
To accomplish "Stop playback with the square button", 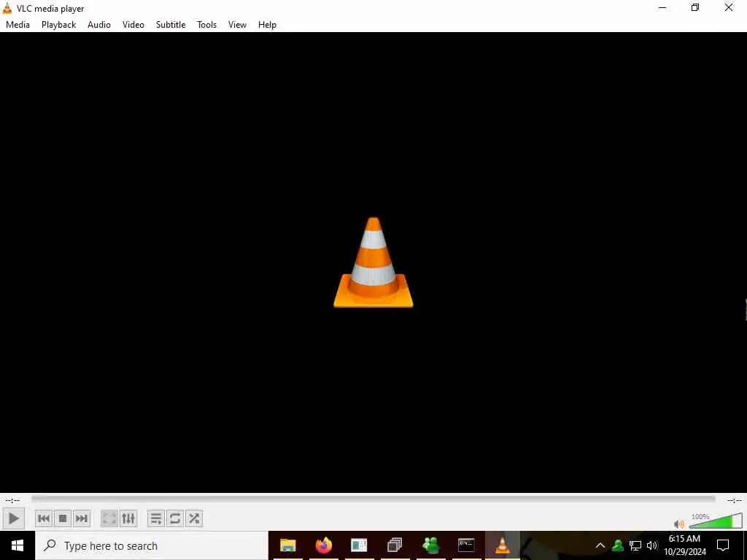I will point(63,518).
